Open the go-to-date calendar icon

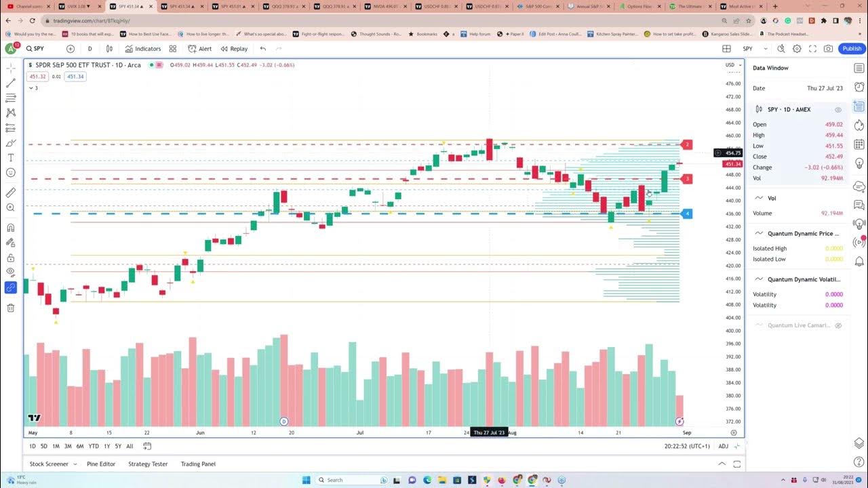click(x=146, y=446)
